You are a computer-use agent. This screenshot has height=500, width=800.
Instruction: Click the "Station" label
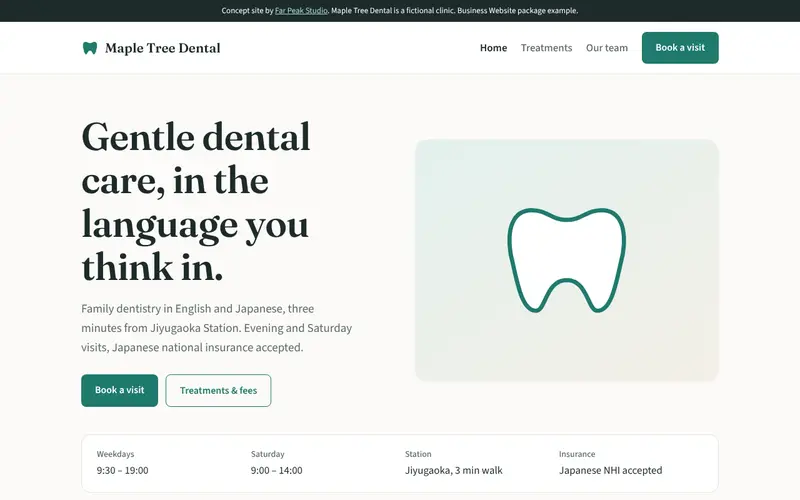coord(418,454)
